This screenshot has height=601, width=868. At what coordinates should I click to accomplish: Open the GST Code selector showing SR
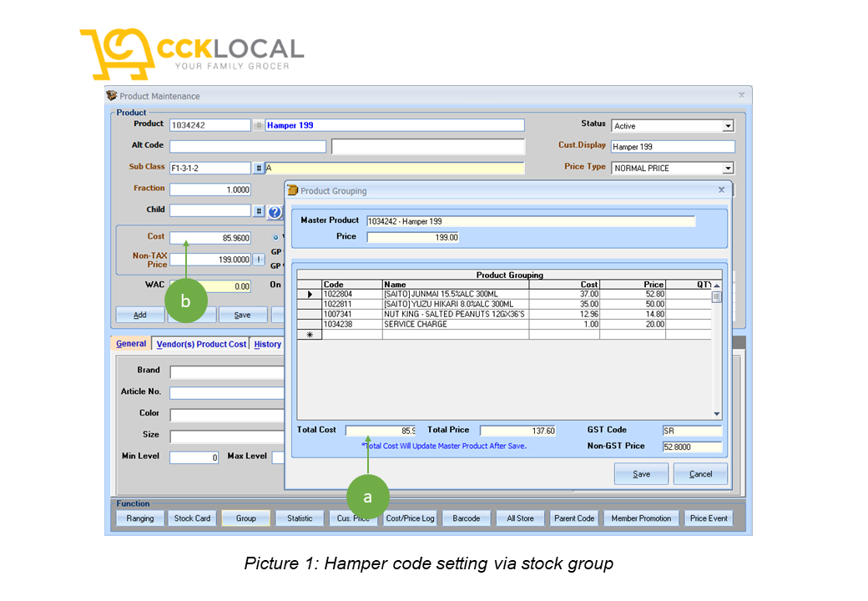coord(694,430)
